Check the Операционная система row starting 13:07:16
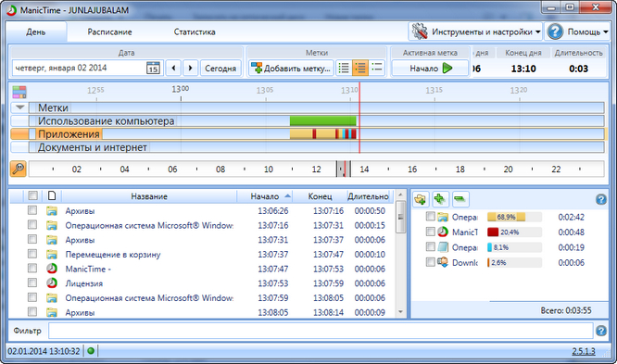Viewport: 617px width, 364px height. click(32, 225)
